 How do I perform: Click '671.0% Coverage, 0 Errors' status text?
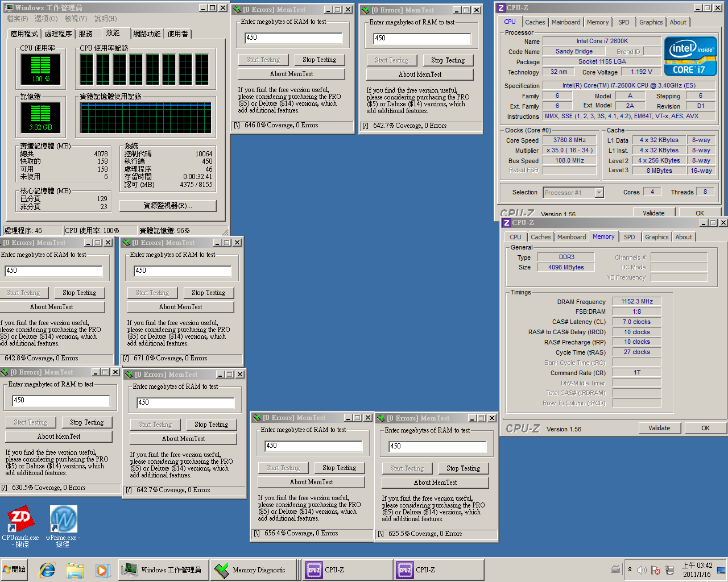171,358
